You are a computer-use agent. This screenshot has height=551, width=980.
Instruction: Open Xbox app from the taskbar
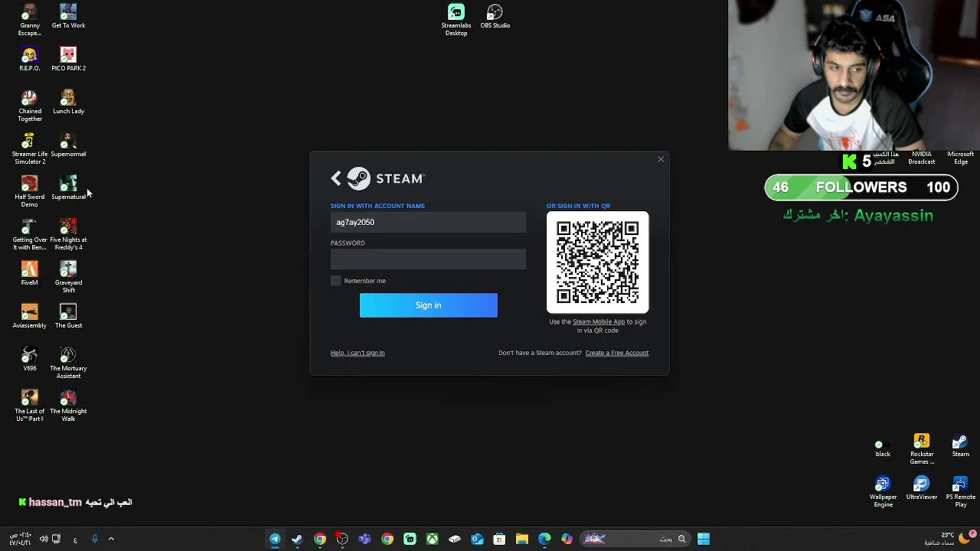point(432,540)
